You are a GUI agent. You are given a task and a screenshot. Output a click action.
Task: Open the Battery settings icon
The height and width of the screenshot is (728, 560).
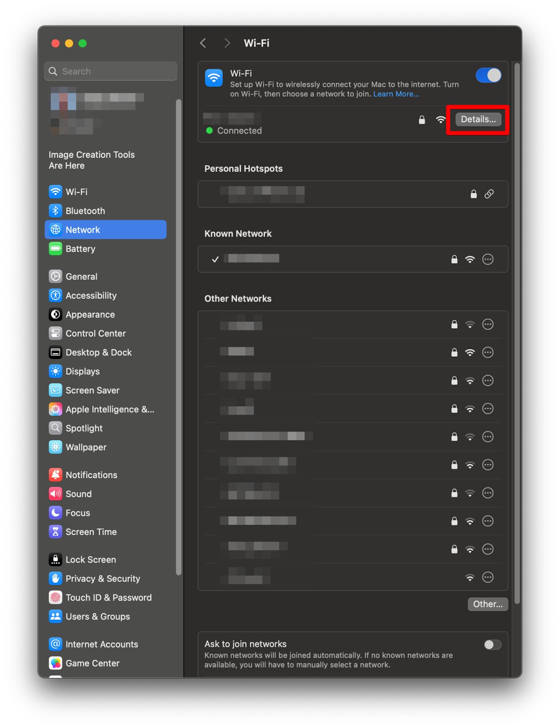coord(55,249)
